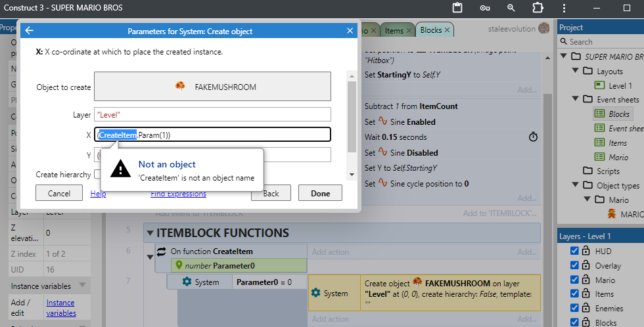Close the Items tab
This screenshot has width=644, height=327.
pos(409,31)
